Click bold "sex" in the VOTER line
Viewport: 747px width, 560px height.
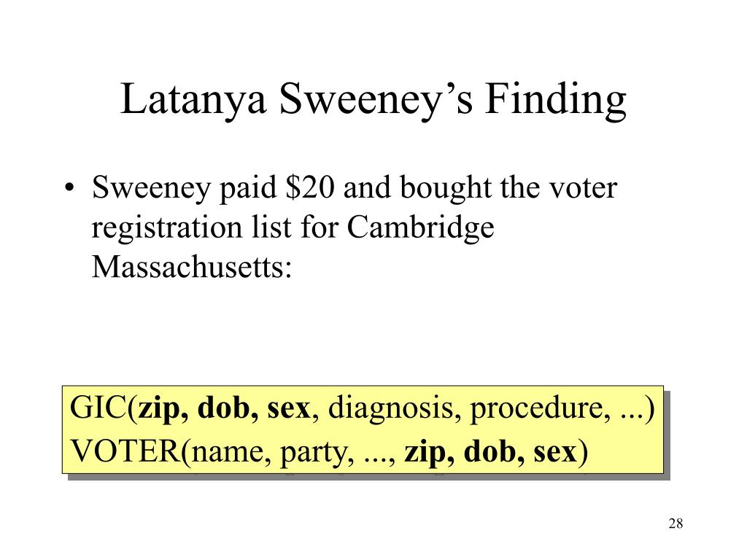coord(554,452)
